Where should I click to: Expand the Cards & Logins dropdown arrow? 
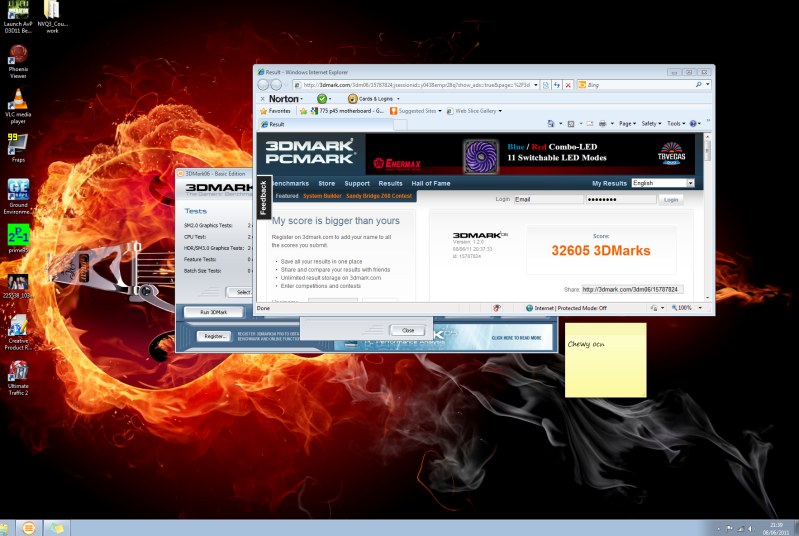click(398, 99)
